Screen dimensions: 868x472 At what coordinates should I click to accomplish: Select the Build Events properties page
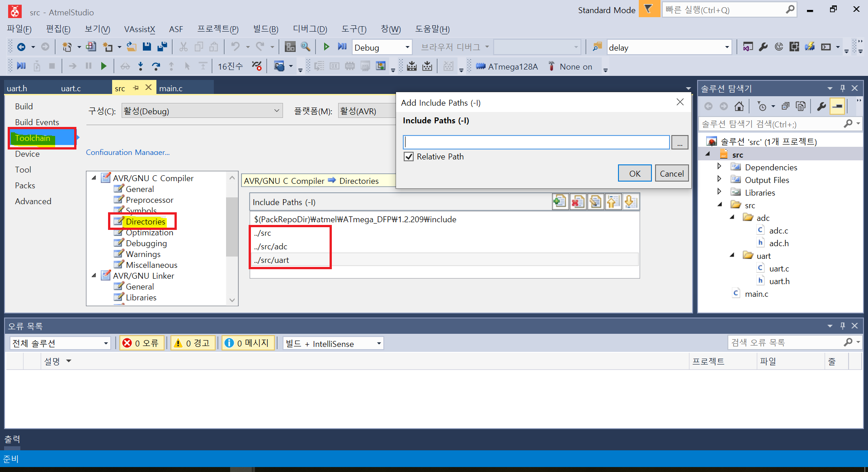click(x=37, y=122)
